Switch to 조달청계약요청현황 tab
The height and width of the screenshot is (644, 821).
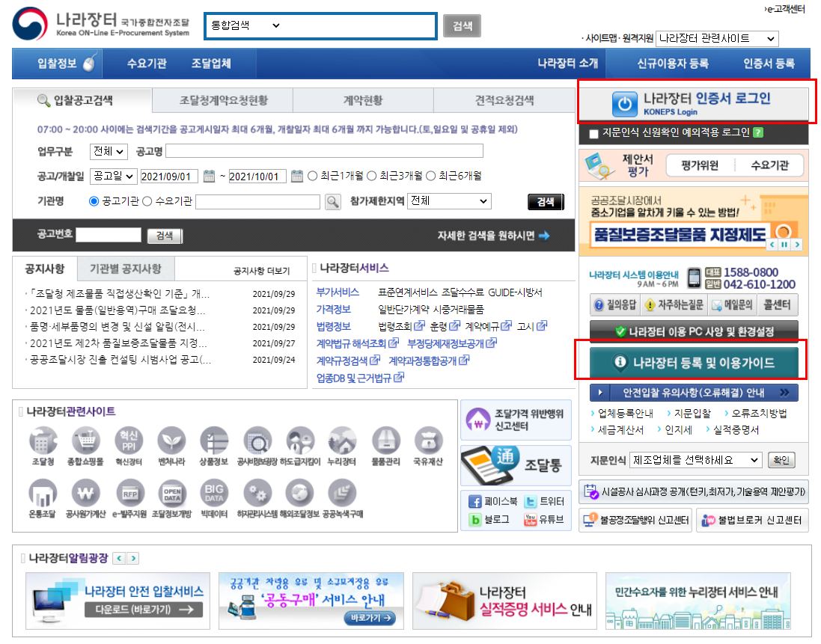coord(223,100)
